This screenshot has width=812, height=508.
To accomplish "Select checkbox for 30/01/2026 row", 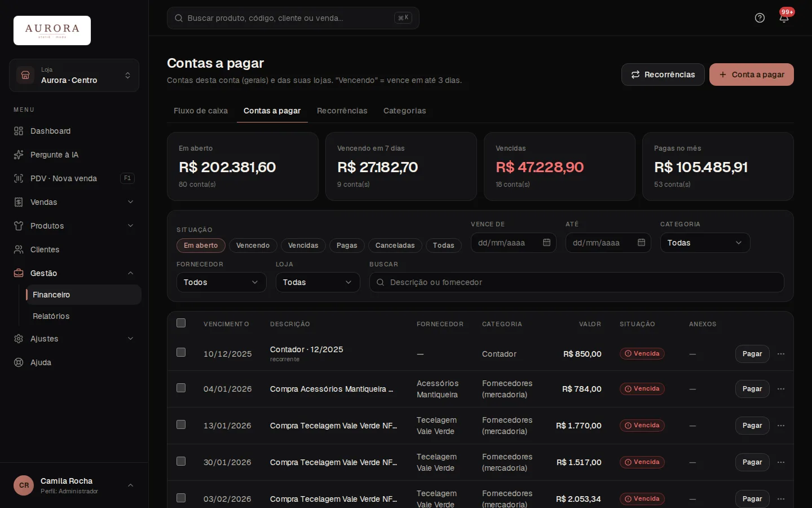I will (x=181, y=461).
